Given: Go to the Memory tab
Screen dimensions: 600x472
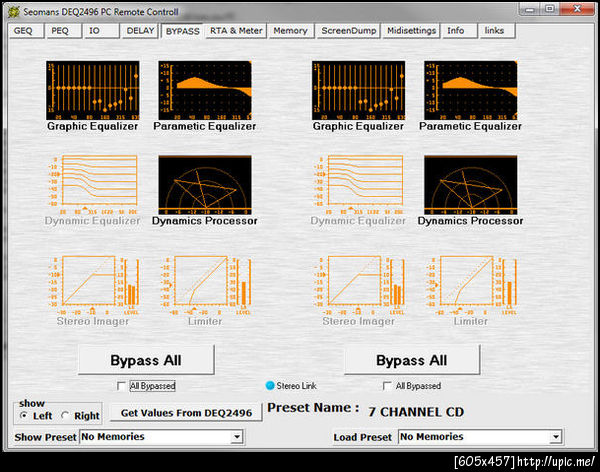Looking at the screenshot, I should (x=290, y=31).
